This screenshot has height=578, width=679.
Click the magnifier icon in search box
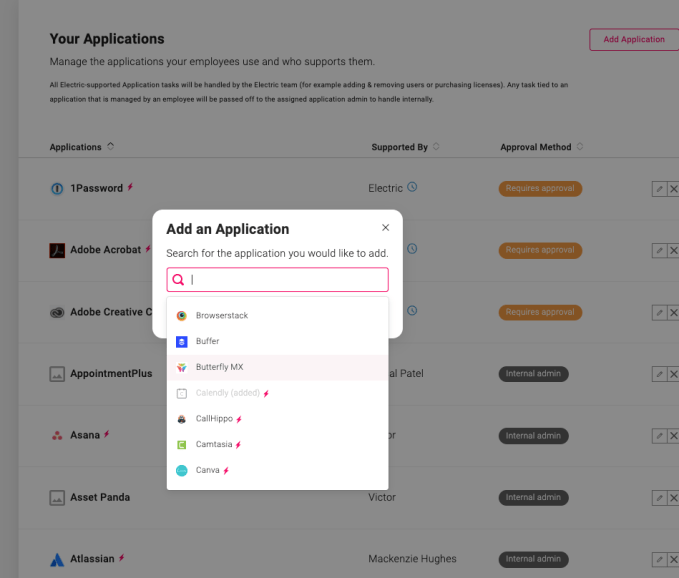pos(178,280)
